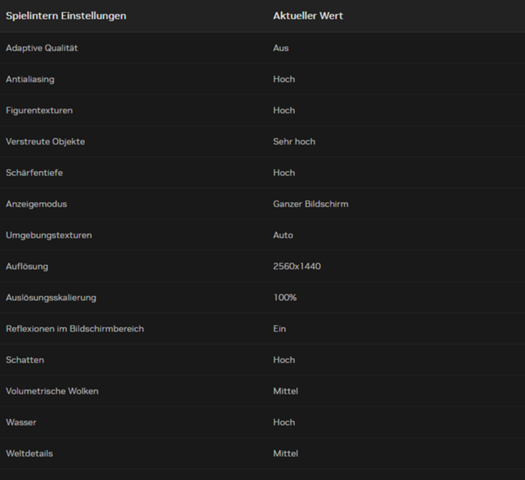This screenshot has height=480, width=525.
Task: Select the Adaptive Qualität setting row
Action: [x=262, y=48]
